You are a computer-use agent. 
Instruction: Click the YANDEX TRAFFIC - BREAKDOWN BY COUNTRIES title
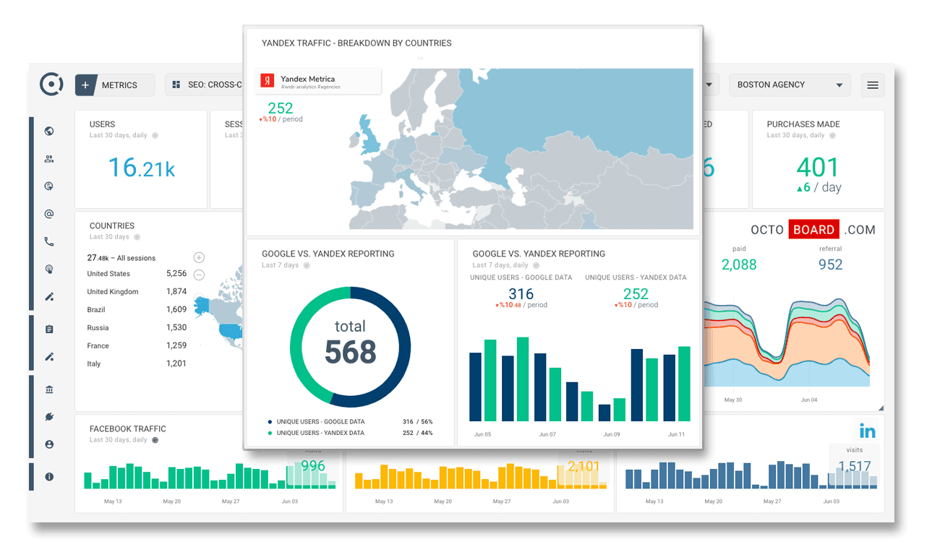pos(356,43)
